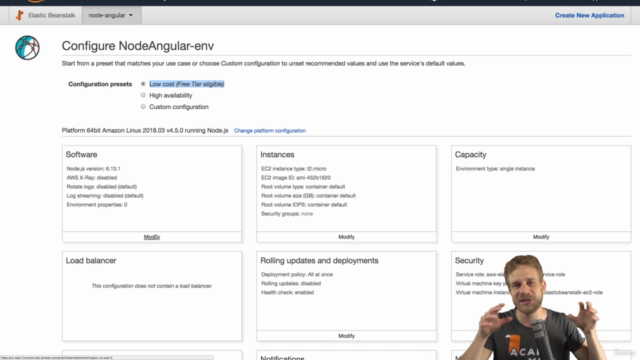Select the High availability preset

point(143,95)
